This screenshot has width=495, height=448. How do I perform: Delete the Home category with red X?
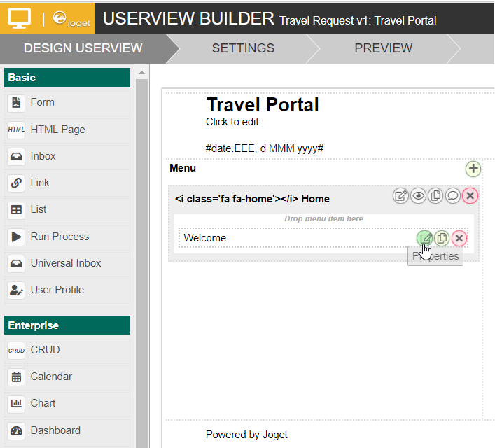point(470,196)
